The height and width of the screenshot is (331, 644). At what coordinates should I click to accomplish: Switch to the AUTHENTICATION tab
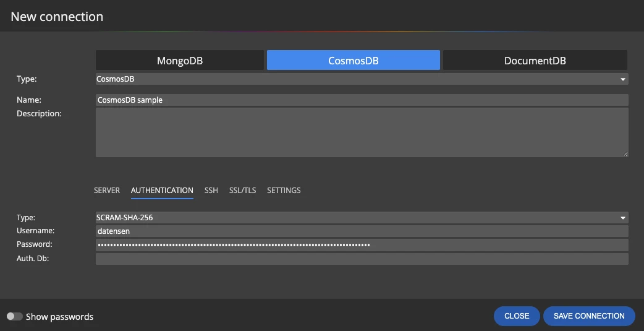point(162,191)
